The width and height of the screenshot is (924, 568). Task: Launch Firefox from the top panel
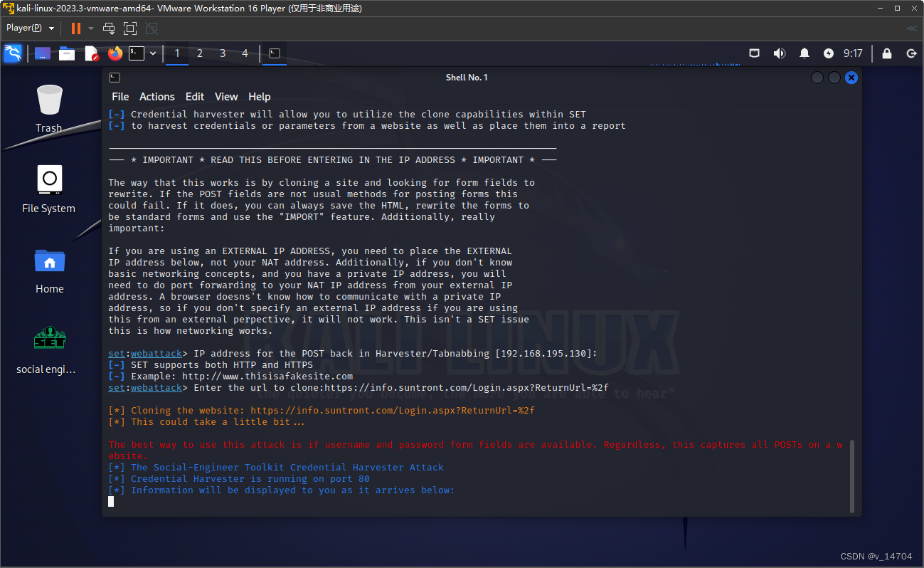[x=115, y=53]
